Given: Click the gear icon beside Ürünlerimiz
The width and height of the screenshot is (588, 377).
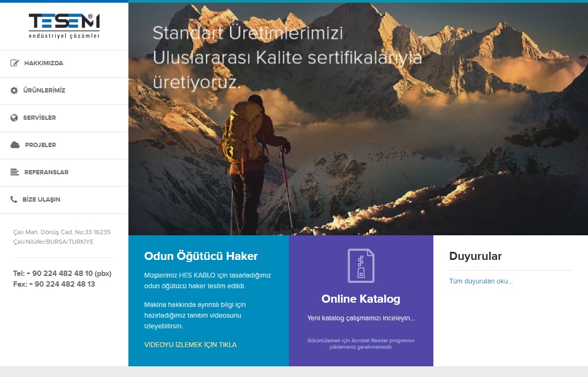Looking at the screenshot, I should coord(14,90).
